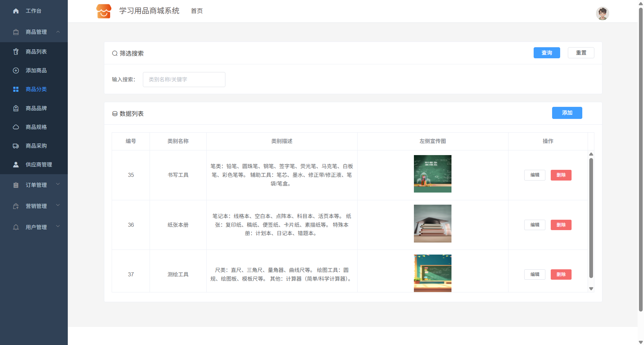
Task: Go to 首页 in the top navigation
Action: coord(197,11)
